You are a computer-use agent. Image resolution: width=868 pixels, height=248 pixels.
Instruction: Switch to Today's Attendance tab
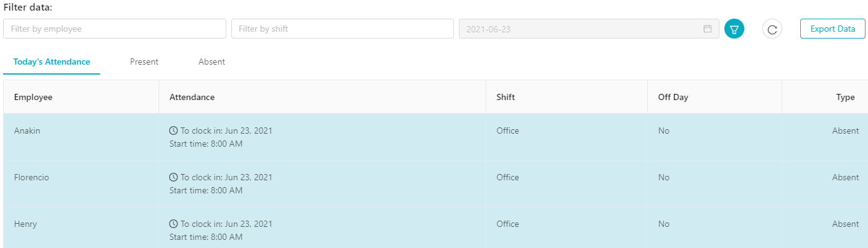click(x=52, y=62)
